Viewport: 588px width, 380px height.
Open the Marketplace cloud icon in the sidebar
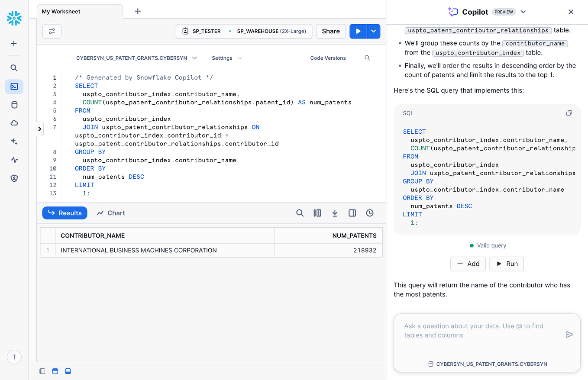pyautogui.click(x=14, y=123)
